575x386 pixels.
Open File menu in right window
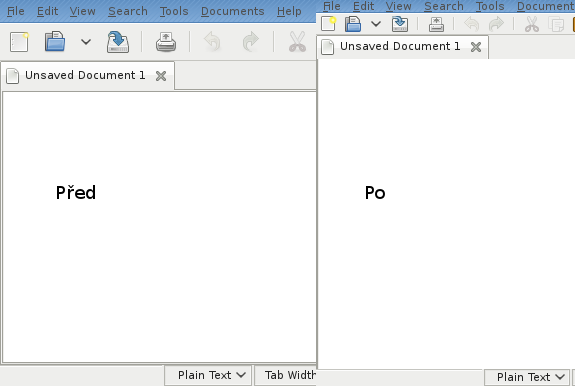[x=332, y=6]
